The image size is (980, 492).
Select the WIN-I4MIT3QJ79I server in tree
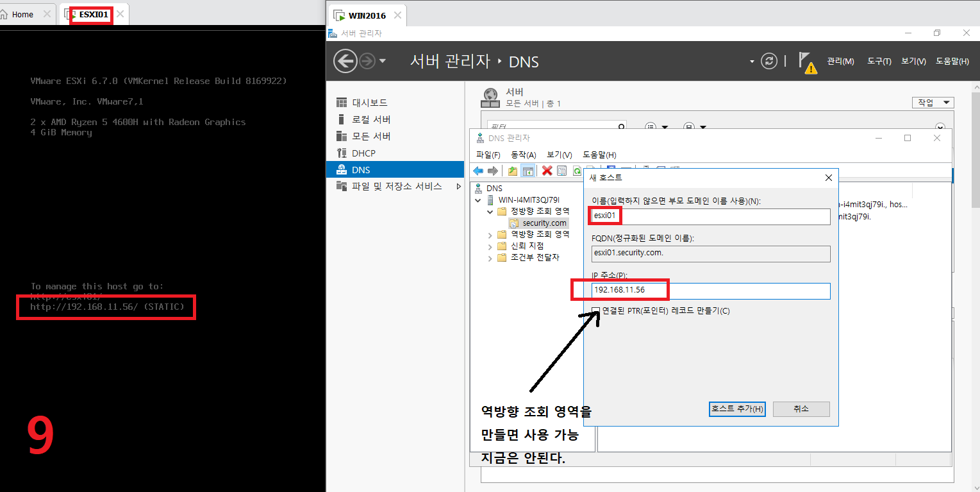point(529,200)
